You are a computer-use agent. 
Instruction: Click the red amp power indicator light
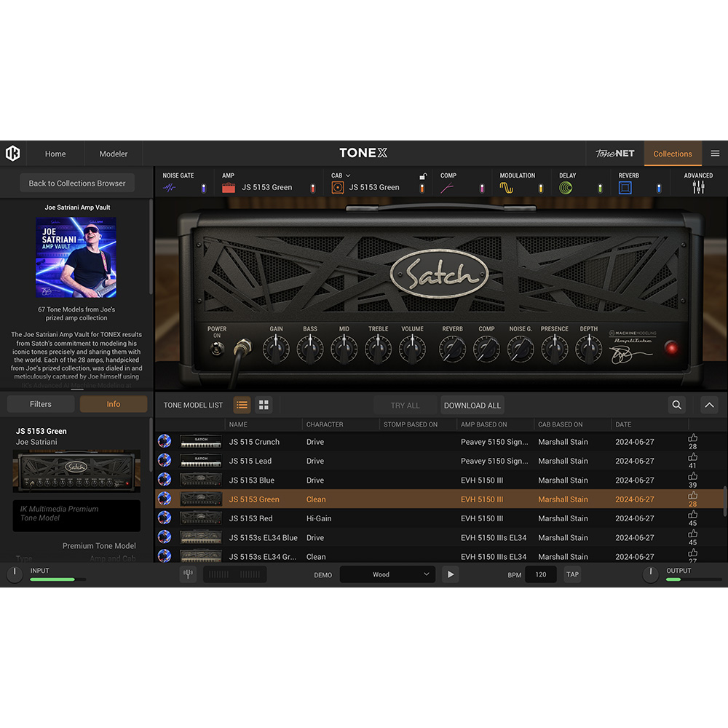pos(671,347)
